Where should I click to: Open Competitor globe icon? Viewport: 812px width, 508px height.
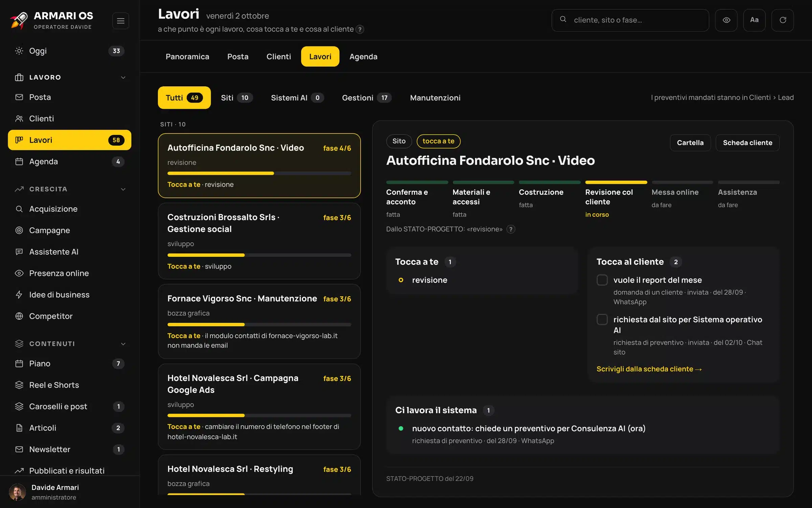point(19,316)
